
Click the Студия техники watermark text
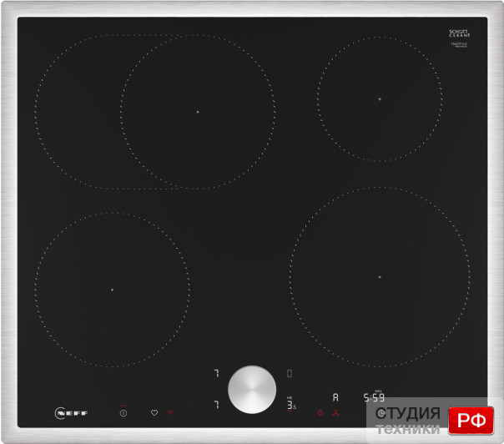408,421
